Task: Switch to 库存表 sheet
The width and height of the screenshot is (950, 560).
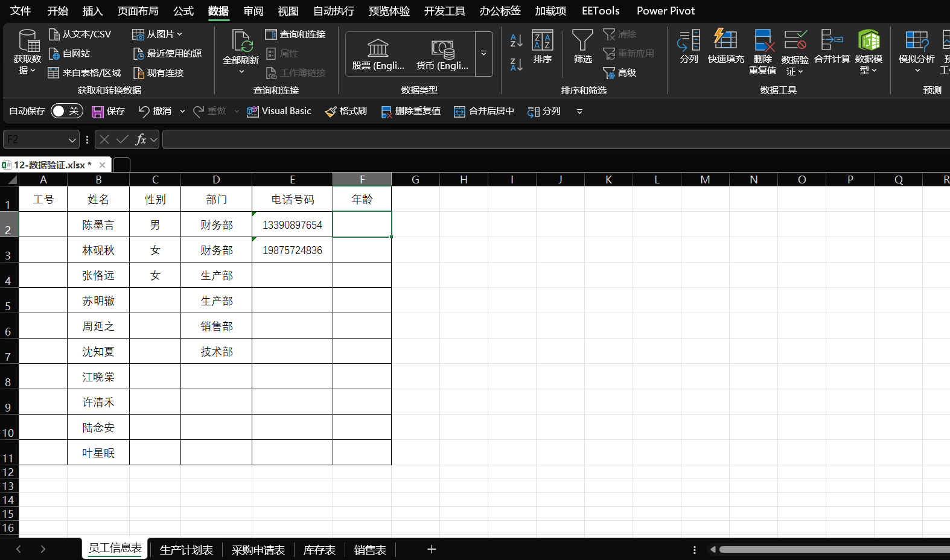Action: coord(319,550)
